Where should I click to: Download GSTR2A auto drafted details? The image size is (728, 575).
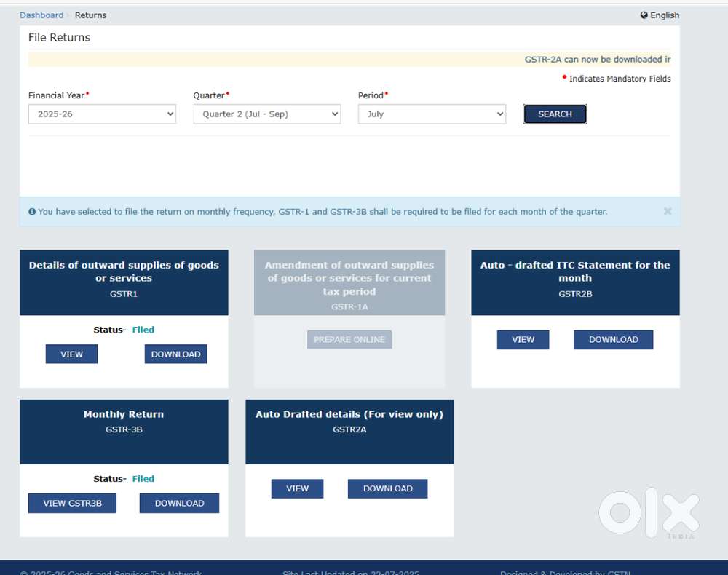click(387, 488)
